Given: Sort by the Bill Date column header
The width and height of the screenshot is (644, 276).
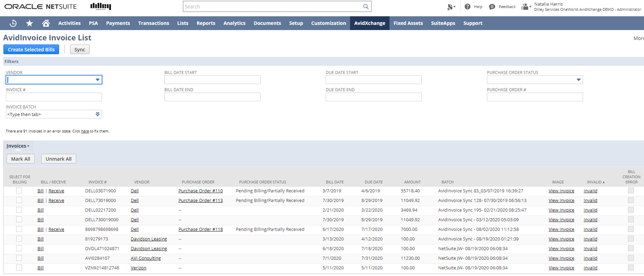Looking at the screenshot, I should [335, 182].
